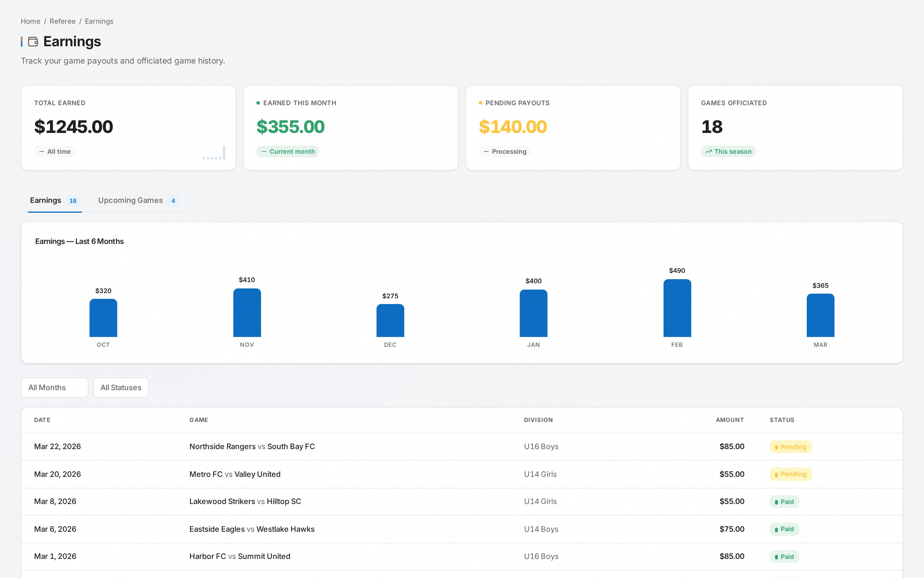Click the OCT bar in earnings chart
The image size is (924, 578).
[x=103, y=318]
